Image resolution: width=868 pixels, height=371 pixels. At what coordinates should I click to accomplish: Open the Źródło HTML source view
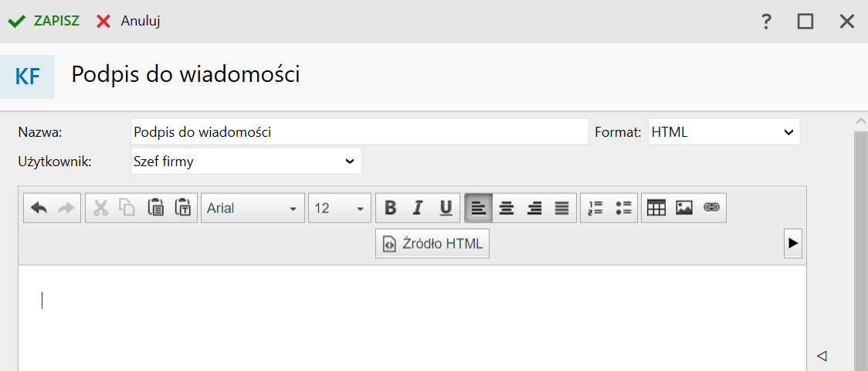pyautogui.click(x=432, y=243)
